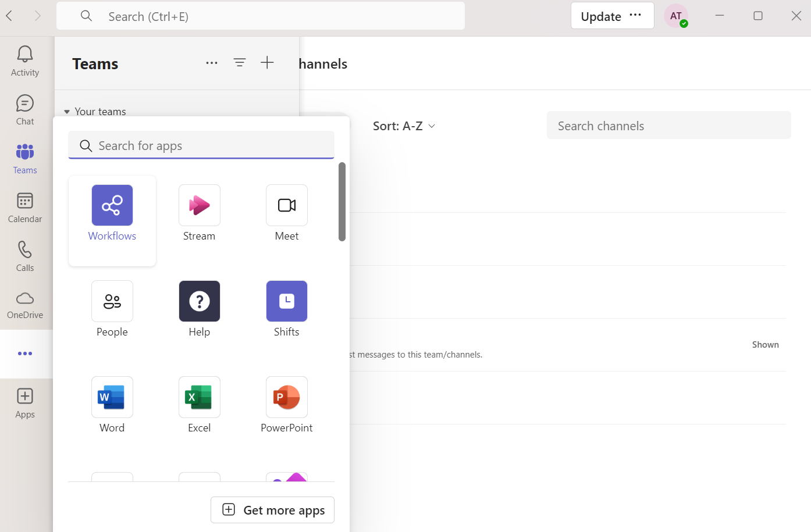This screenshot has width=811, height=532.
Task: Toggle the more apps ellipsis in sidebar
Action: (25, 354)
